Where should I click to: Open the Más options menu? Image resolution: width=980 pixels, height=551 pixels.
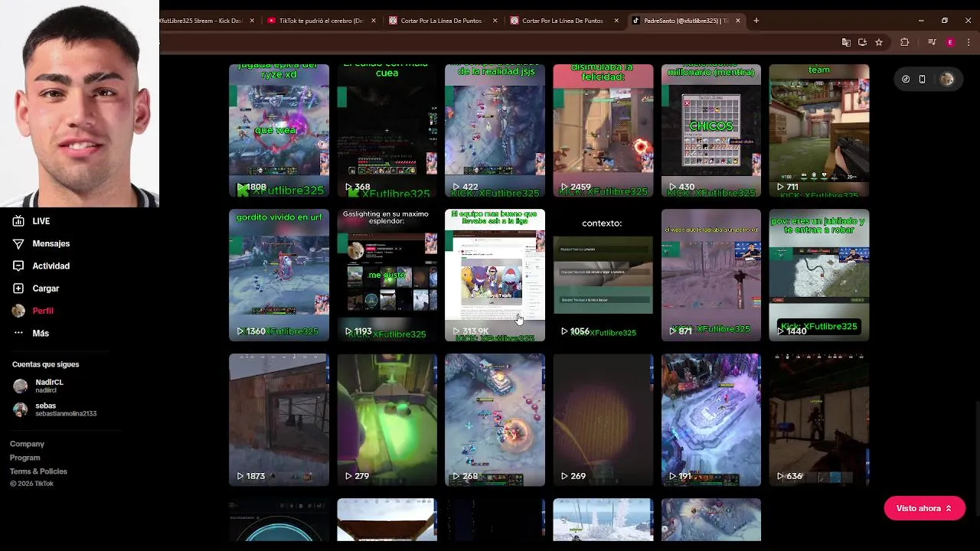[31, 333]
